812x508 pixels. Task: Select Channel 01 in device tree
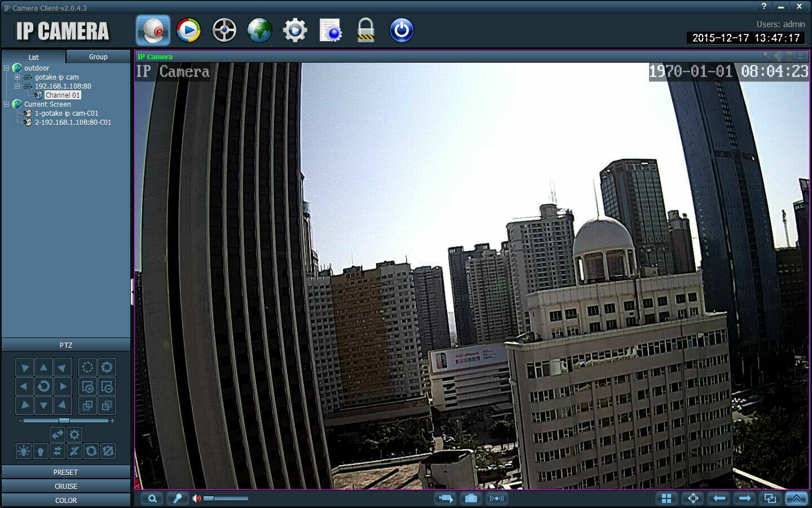[63, 95]
